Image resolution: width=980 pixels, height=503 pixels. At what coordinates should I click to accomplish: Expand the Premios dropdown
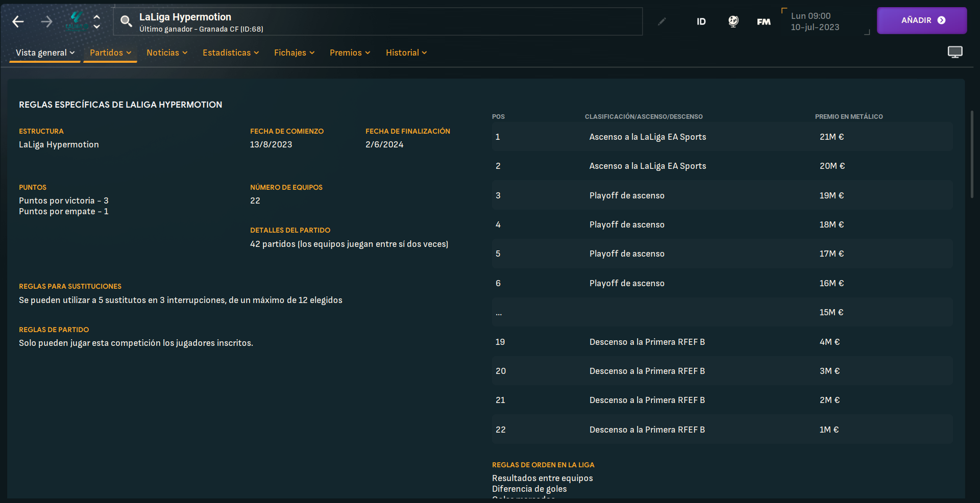[350, 53]
